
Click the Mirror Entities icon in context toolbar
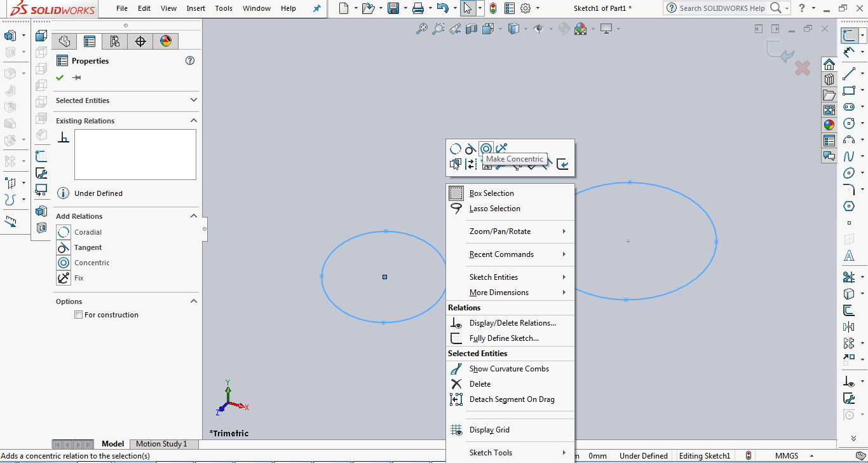[471, 164]
